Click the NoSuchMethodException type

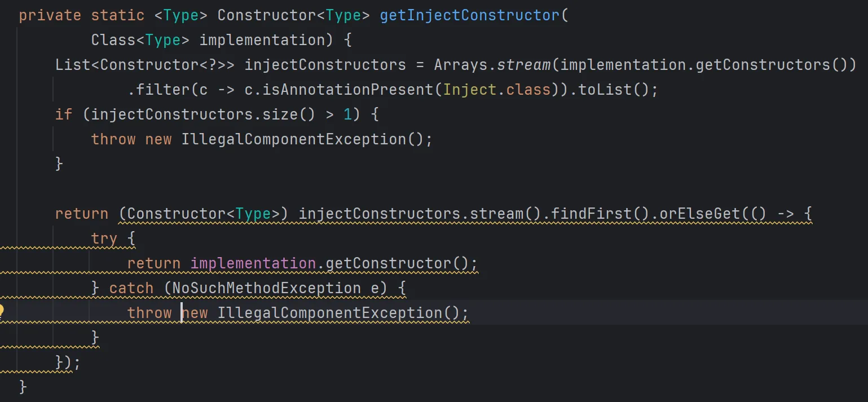(x=266, y=288)
